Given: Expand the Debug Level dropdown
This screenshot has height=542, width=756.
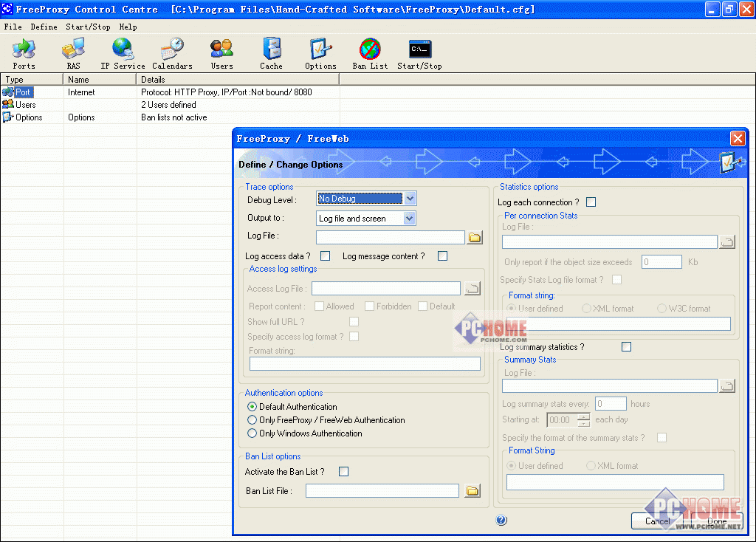Looking at the screenshot, I should pos(409,198).
